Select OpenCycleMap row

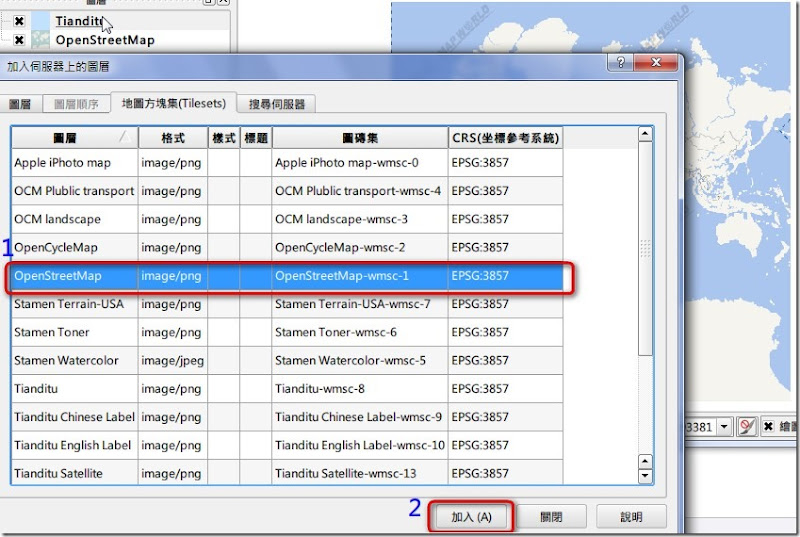tap(287, 247)
